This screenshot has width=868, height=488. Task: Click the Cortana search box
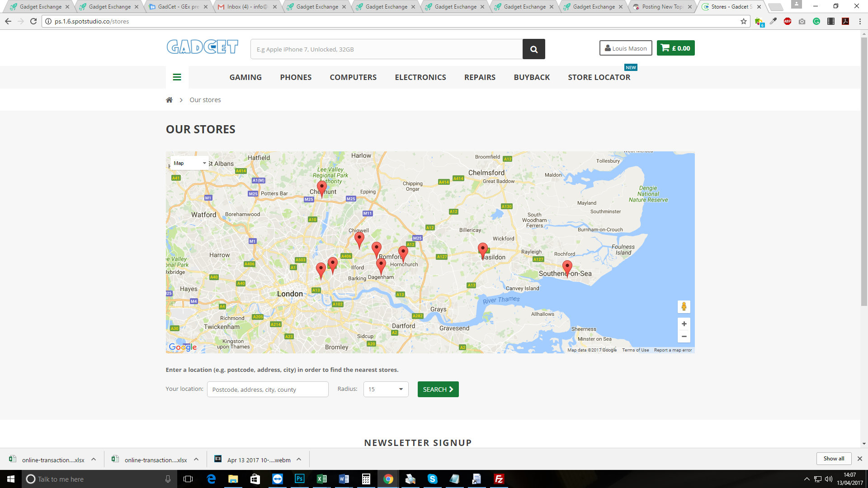click(x=99, y=479)
